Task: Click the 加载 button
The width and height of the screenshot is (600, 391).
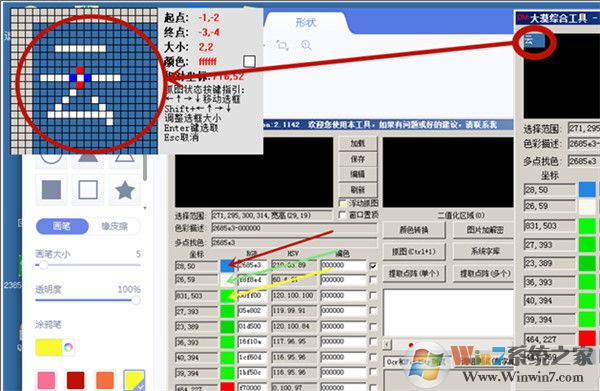Action: pos(358,143)
